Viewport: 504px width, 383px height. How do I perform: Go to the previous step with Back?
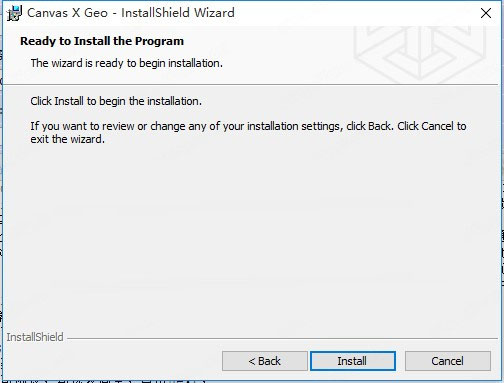click(265, 361)
